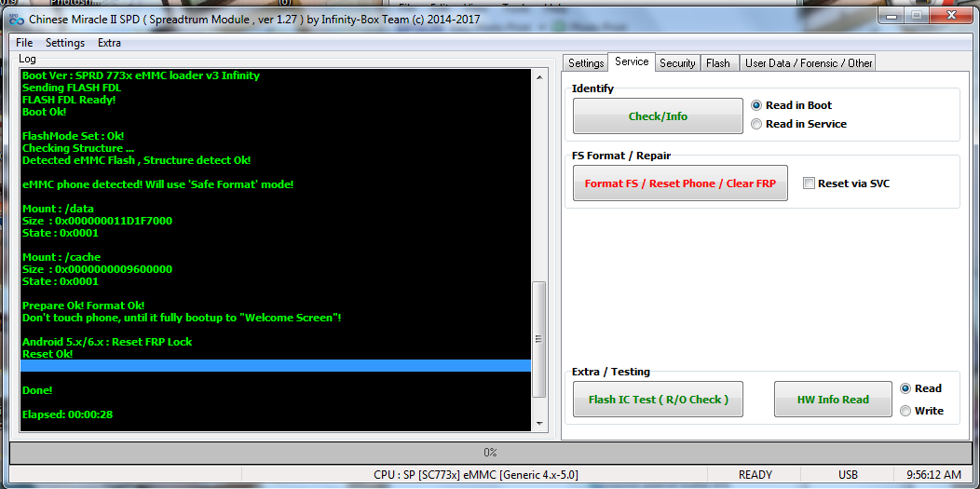Click the log scrollbar down arrow
The image size is (980, 489).
click(538, 424)
